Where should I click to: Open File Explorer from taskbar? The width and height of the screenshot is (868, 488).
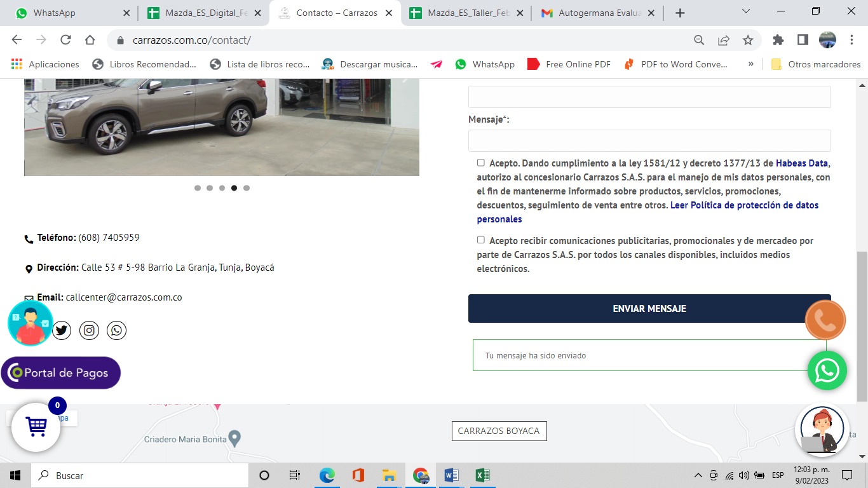pyautogui.click(x=389, y=475)
